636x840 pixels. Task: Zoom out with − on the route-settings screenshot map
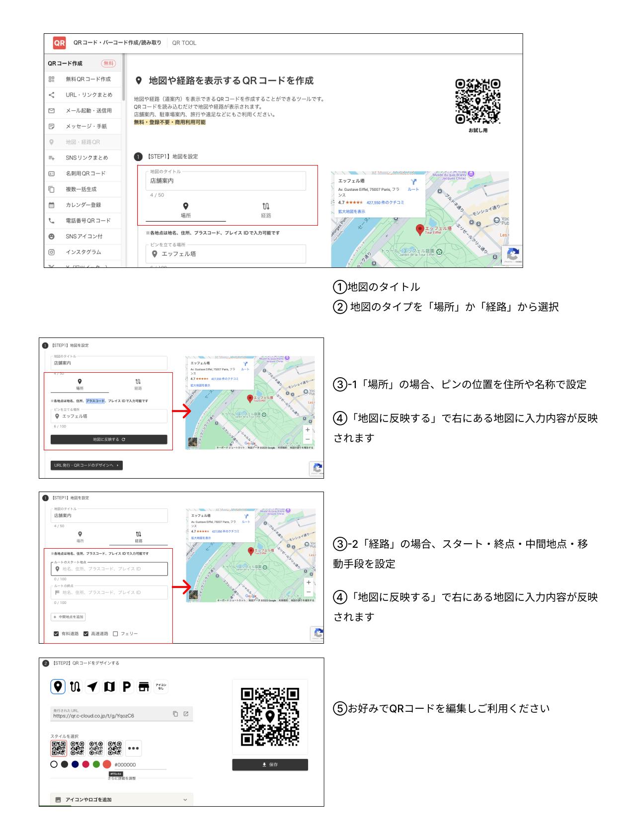[x=309, y=591]
